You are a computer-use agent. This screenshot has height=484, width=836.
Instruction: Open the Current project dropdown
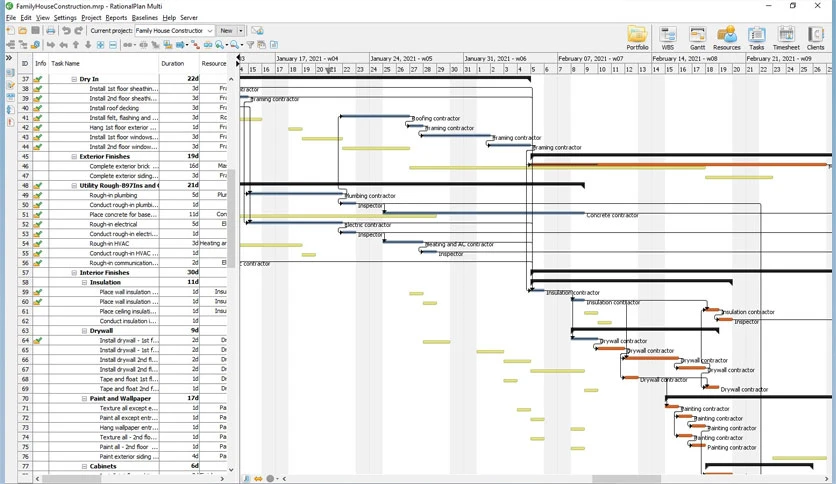click(174, 31)
